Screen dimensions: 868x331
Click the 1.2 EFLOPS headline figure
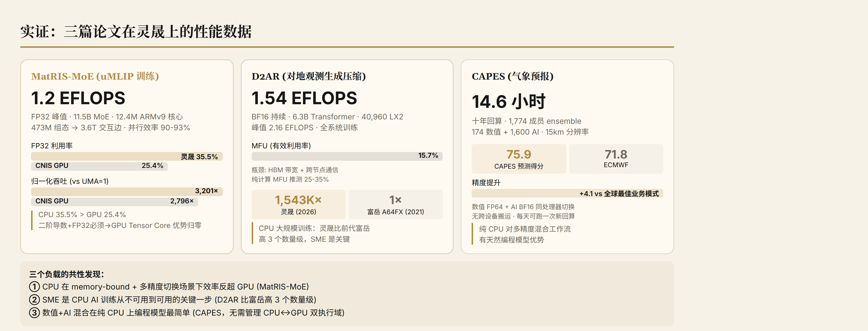click(x=78, y=98)
